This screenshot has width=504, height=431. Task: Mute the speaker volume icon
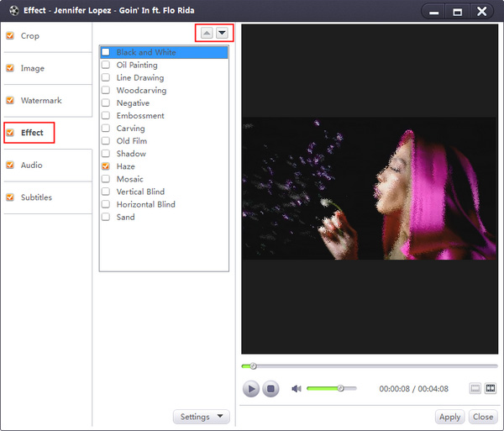[x=297, y=389]
